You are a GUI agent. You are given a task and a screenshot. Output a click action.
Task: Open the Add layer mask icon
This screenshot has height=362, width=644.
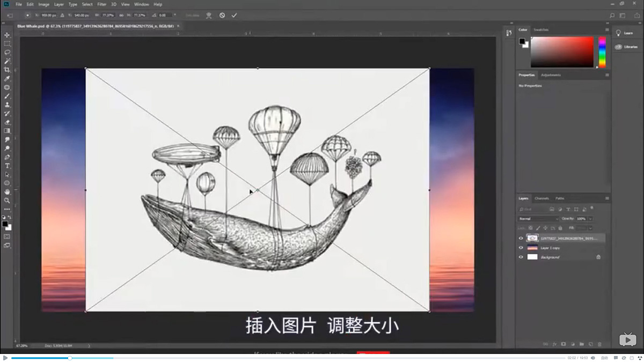click(x=563, y=344)
